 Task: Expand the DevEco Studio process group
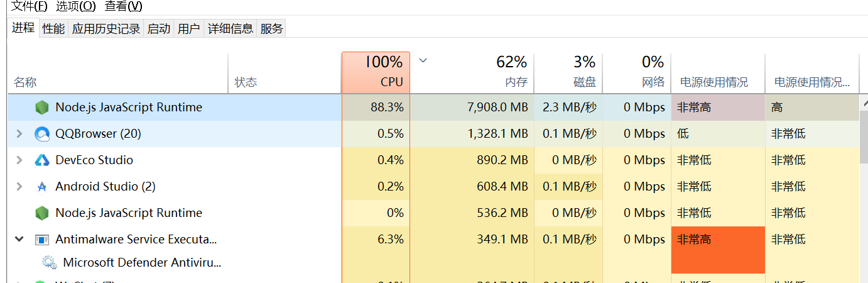click(19, 160)
